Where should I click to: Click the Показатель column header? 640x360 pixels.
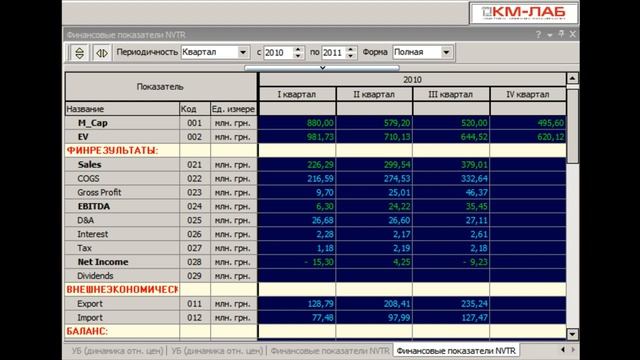pos(161,87)
